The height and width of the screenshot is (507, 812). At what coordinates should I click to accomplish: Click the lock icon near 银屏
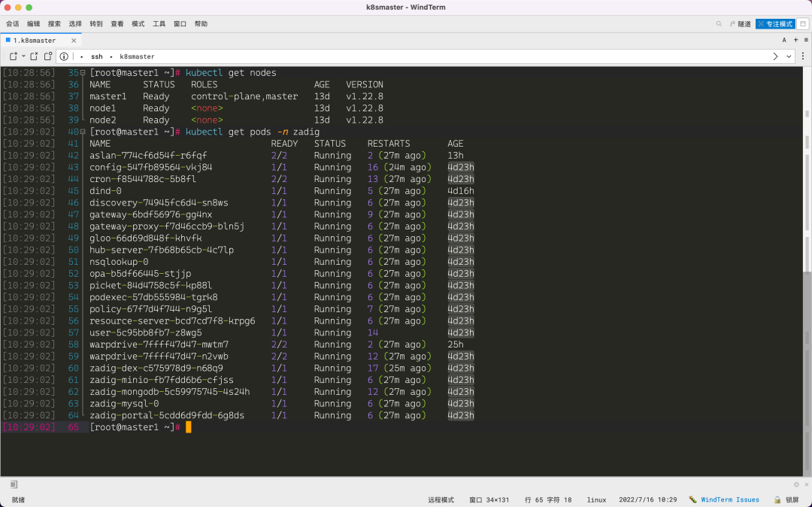777,499
